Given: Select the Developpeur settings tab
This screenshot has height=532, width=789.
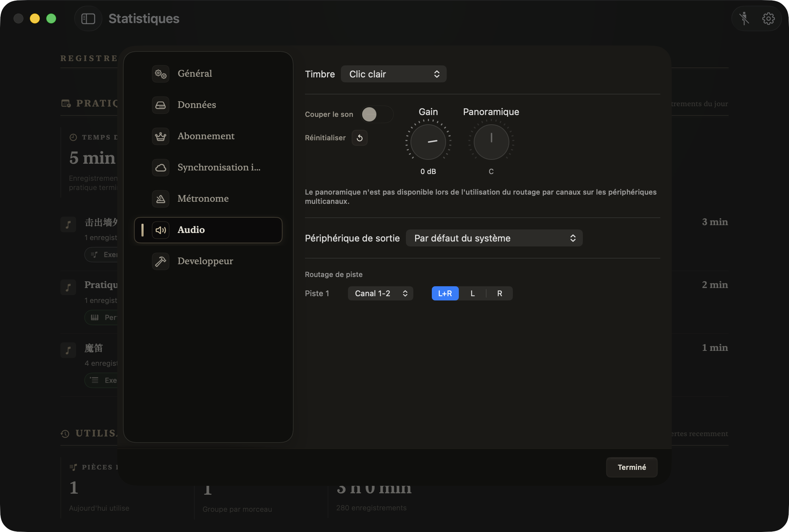Looking at the screenshot, I should click(x=208, y=261).
